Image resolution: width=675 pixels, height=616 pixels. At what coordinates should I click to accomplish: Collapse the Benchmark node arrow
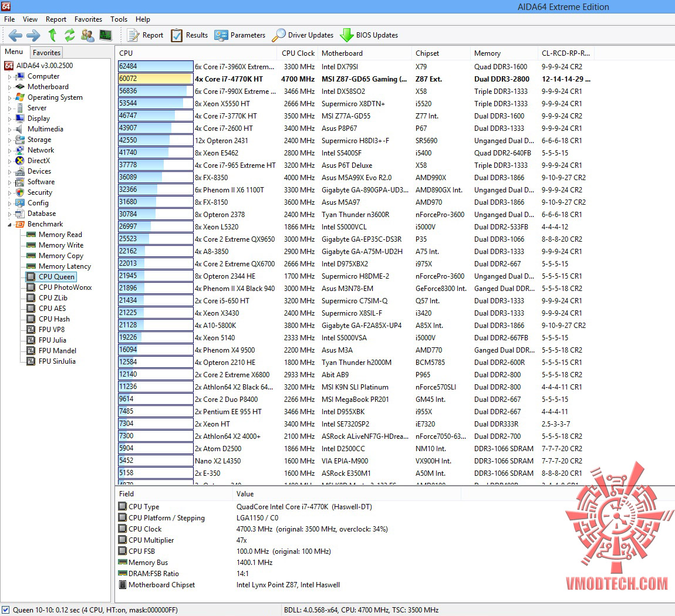[x=10, y=225]
